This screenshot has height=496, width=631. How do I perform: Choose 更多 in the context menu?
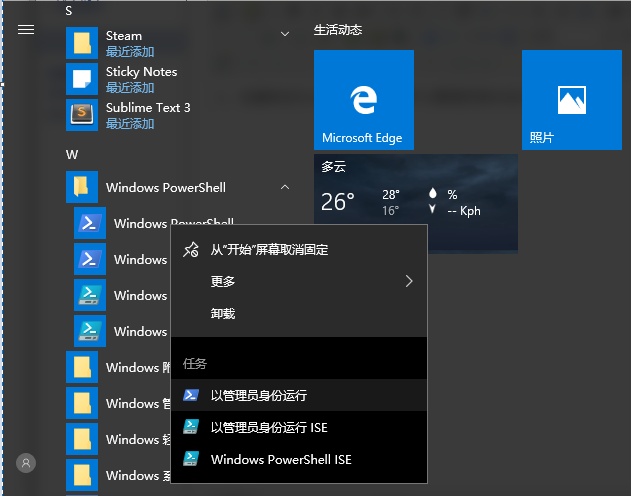[x=299, y=281]
